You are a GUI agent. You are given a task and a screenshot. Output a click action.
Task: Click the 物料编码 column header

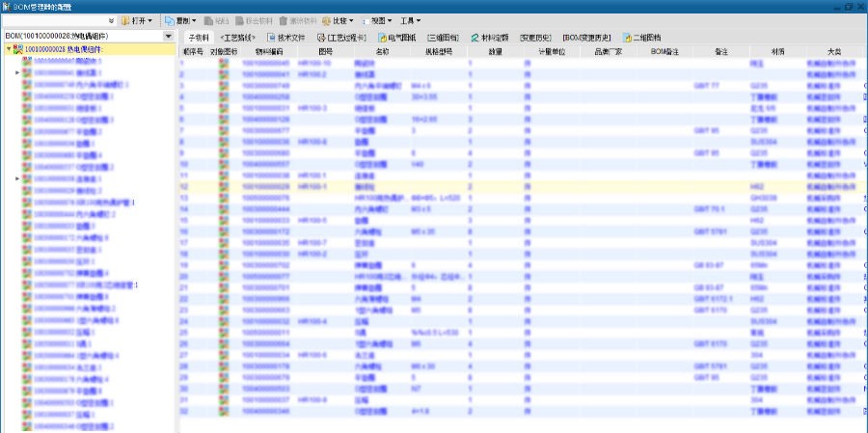pyautogui.click(x=269, y=50)
